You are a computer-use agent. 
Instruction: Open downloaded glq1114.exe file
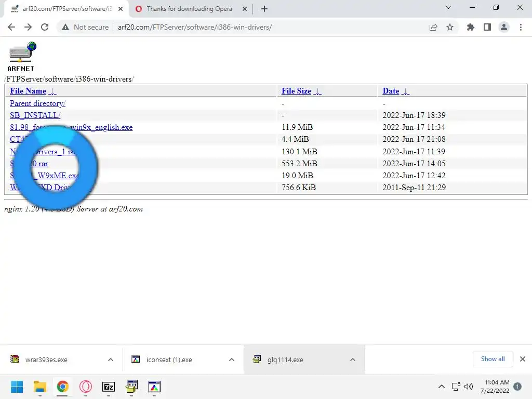pyautogui.click(x=285, y=360)
